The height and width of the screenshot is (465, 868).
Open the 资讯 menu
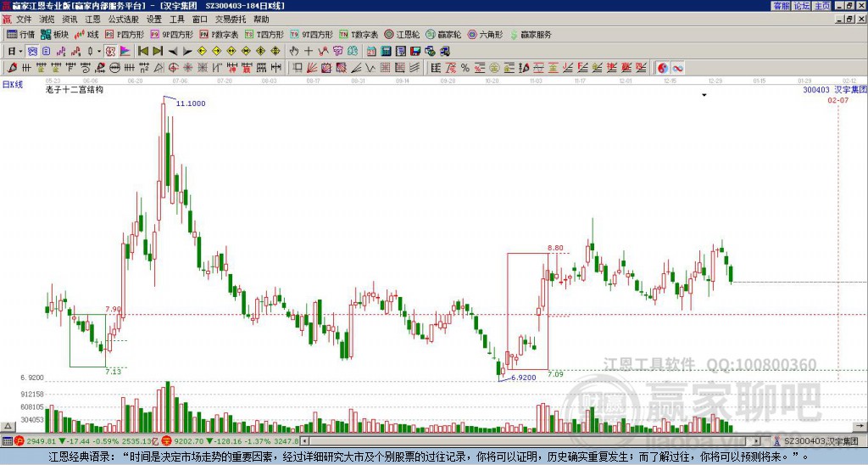pos(70,20)
